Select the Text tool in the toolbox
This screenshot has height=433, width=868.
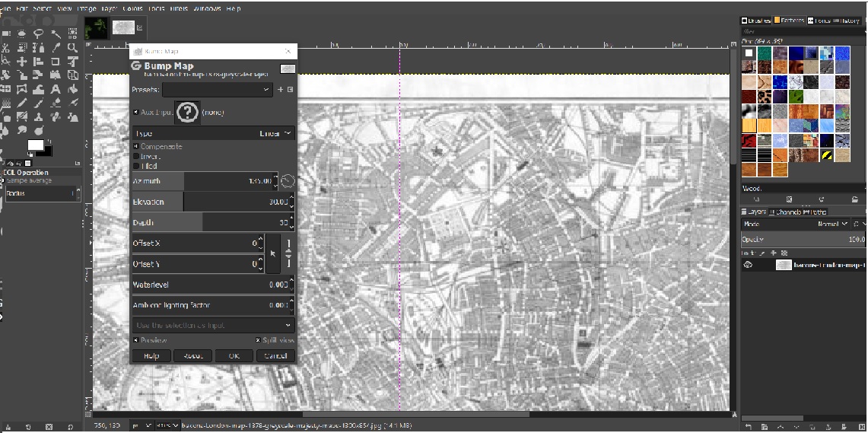(56, 89)
